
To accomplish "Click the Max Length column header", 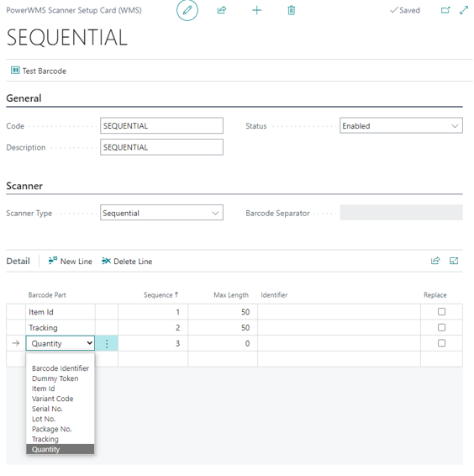I will [231, 295].
